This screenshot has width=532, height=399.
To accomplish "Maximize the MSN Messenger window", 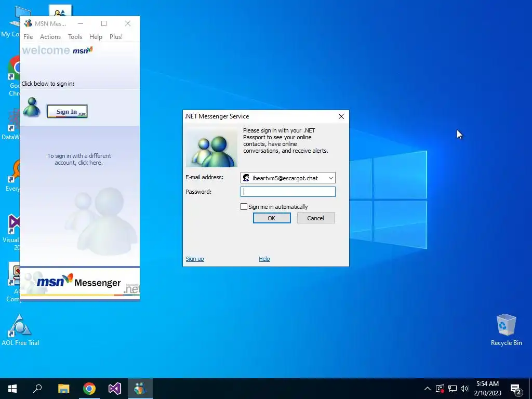I will coord(104,23).
